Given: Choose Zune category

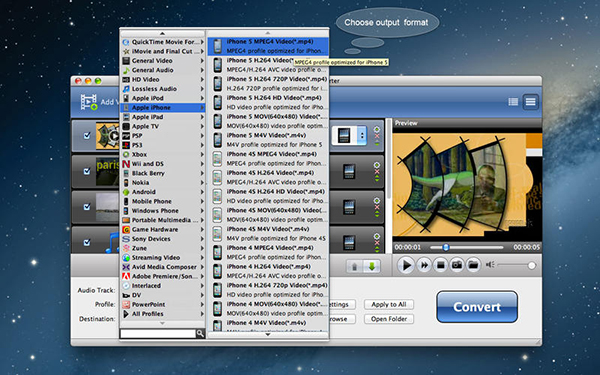Looking at the screenshot, I should pyautogui.click(x=163, y=248).
